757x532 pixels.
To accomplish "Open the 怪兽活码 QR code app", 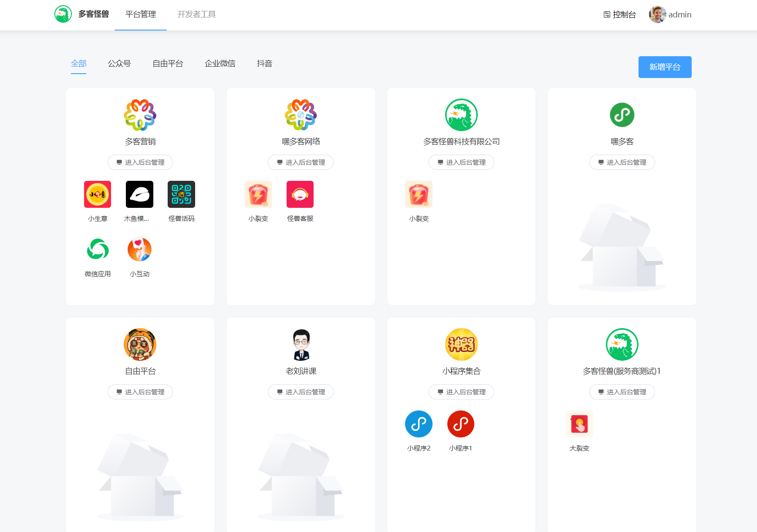I will point(181,194).
